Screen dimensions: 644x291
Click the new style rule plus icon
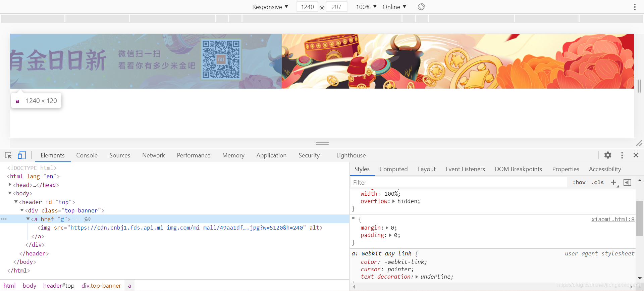coord(613,182)
